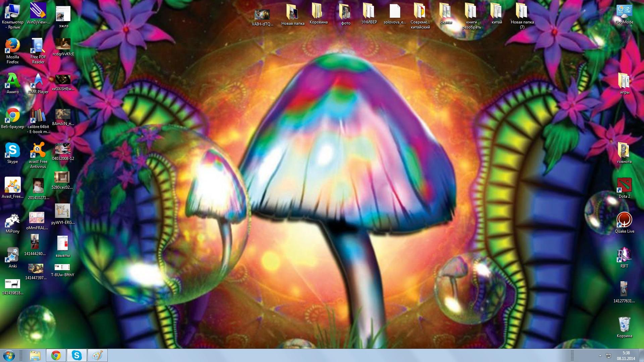Select the Skype desktop icon
The image size is (644, 362).
[x=12, y=150]
